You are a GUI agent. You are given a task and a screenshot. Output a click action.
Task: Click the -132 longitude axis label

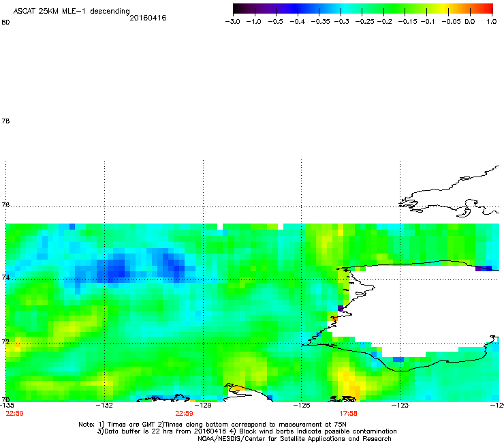pyautogui.click(x=104, y=406)
